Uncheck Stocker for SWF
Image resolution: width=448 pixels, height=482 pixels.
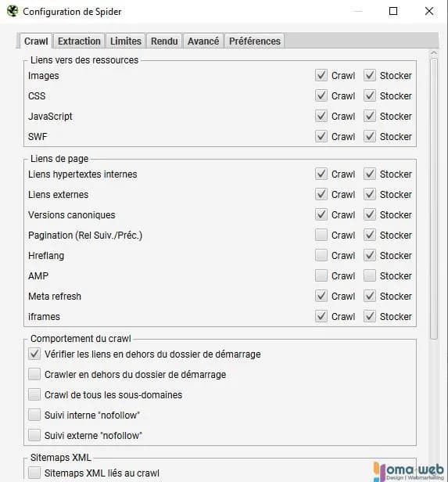point(370,136)
